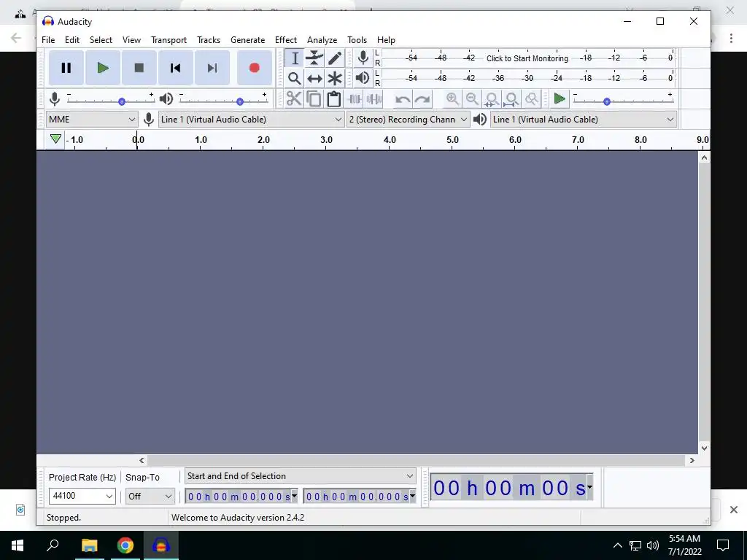Image resolution: width=747 pixels, height=560 pixels.
Task: Open format arrow of selection start time
Action: (294, 496)
